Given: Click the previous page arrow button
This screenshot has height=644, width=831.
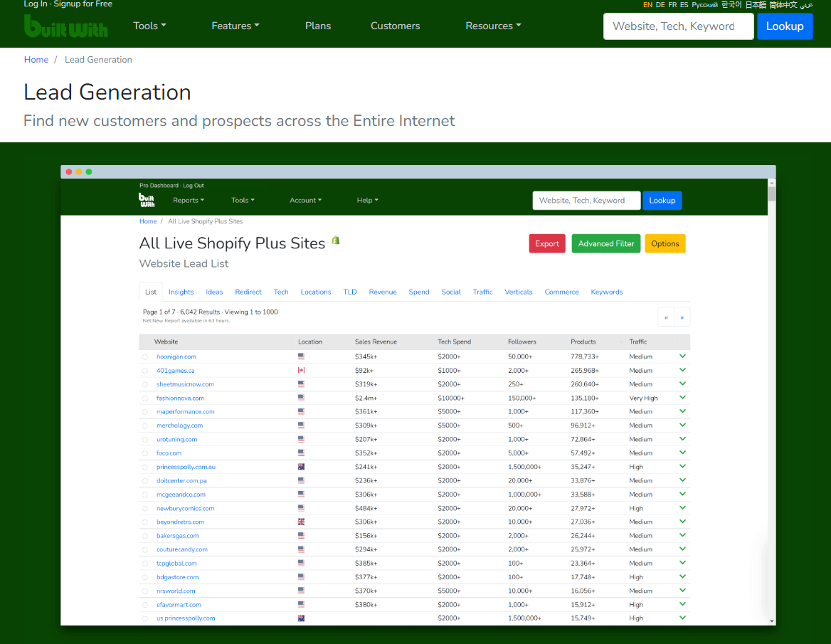Looking at the screenshot, I should pyautogui.click(x=666, y=317).
